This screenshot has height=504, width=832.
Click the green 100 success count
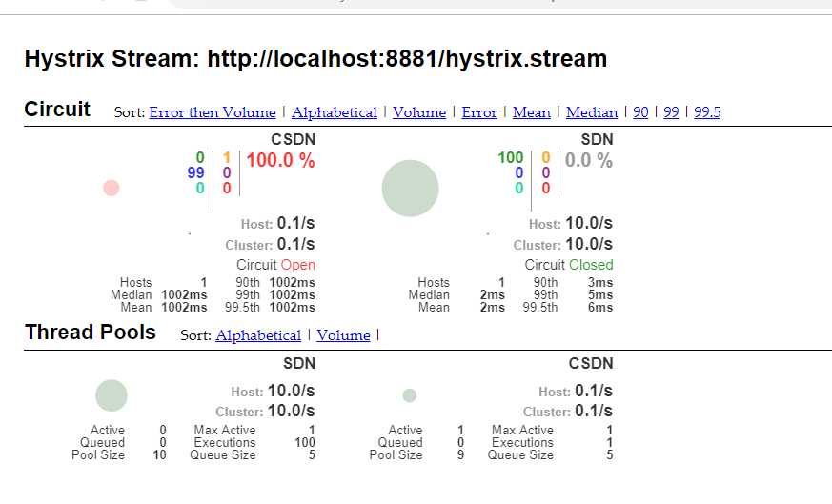(511, 157)
